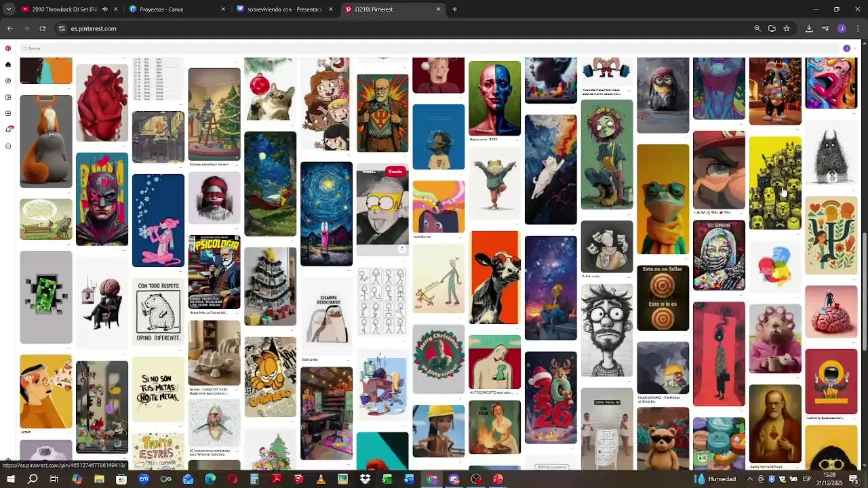Viewport: 868px width, 488px height.
Task: Open Windows taskbar search
Action: (33, 479)
